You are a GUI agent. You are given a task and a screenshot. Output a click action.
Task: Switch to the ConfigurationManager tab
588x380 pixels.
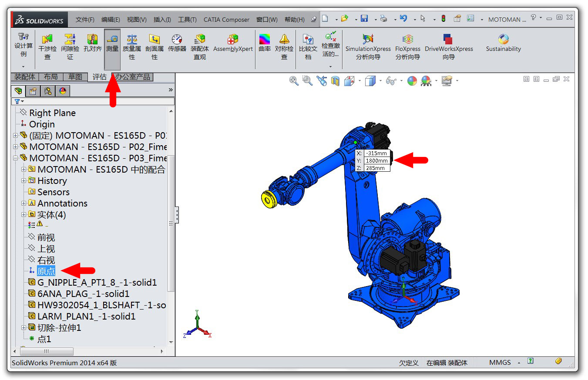pyautogui.click(x=47, y=91)
